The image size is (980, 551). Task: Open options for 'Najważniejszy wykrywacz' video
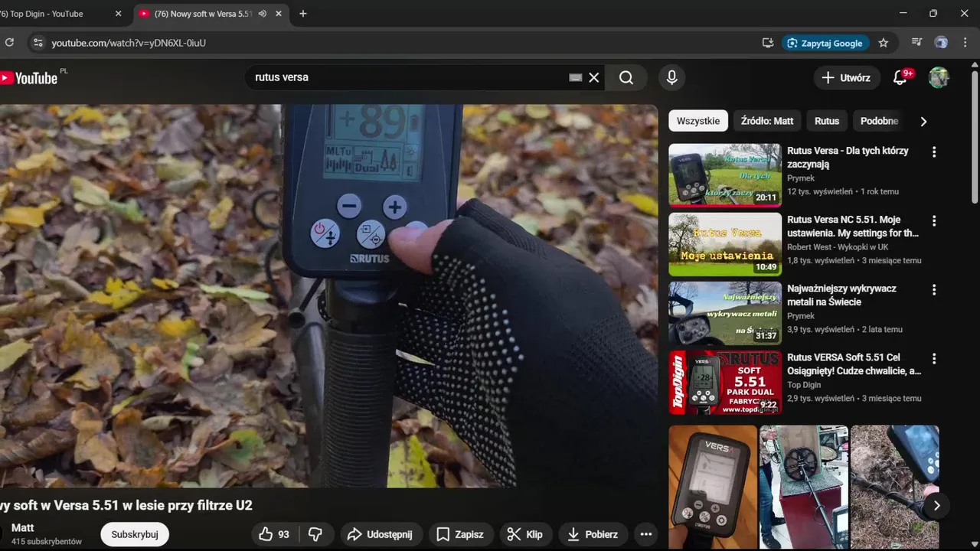(x=934, y=289)
